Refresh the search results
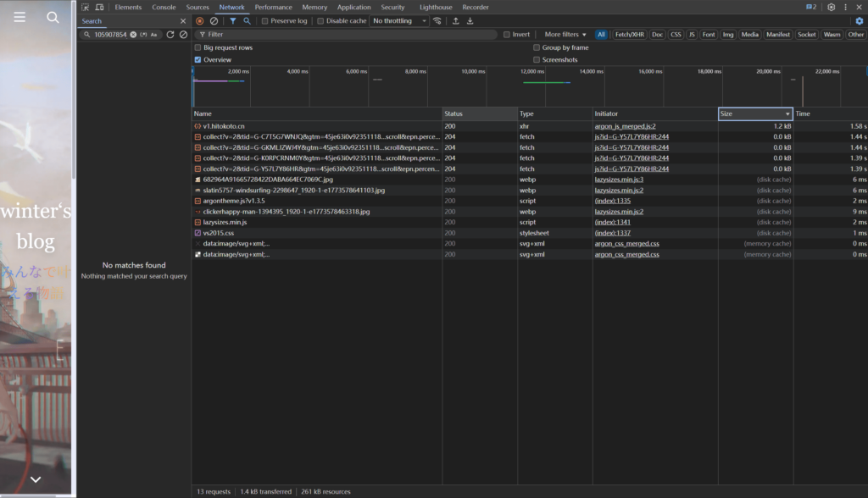Image resolution: width=868 pixels, height=498 pixels. 170,35
